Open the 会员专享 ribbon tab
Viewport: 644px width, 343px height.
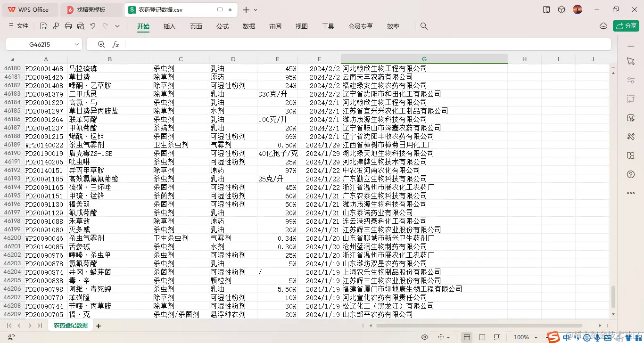pos(361,26)
